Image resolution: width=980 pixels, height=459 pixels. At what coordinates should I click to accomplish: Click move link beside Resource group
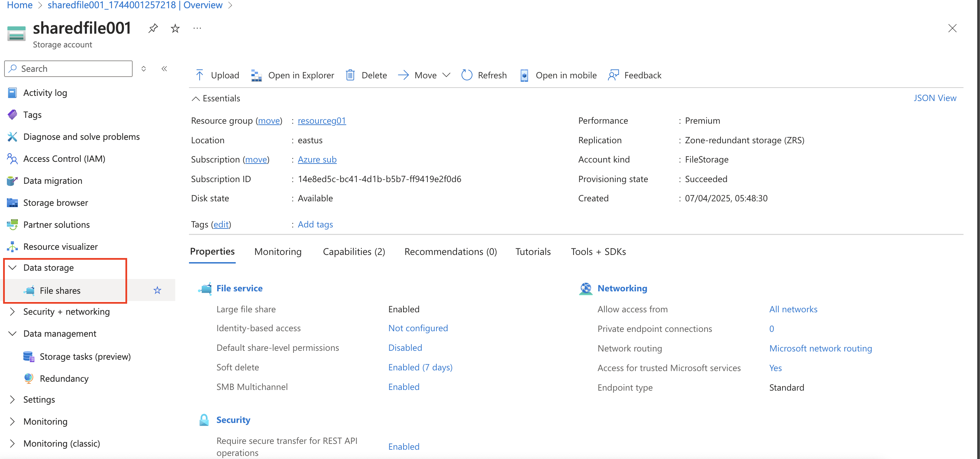269,121
